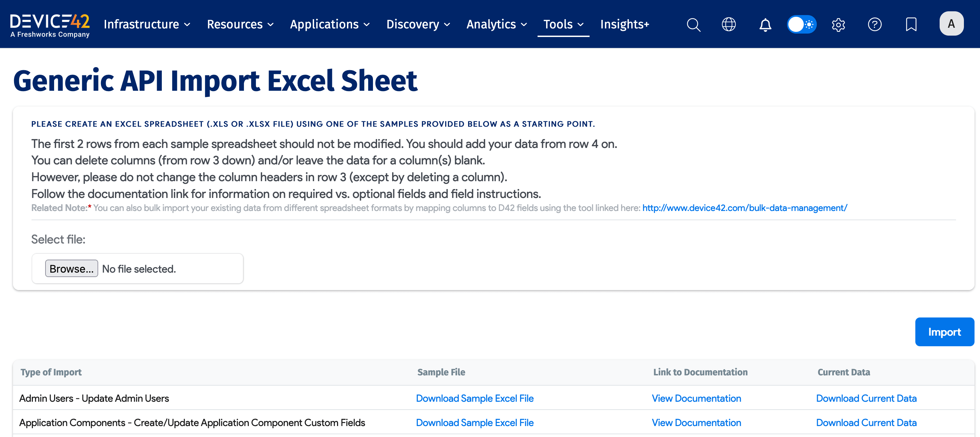
Task: Expand the Resources dropdown menu
Action: pyautogui.click(x=240, y=24)
